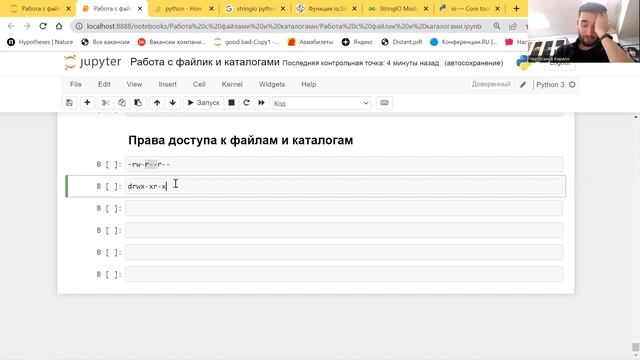This screenshot has height=360, width=640.
Task: Open Все вакансии bookmark
Action: (105, 42)
